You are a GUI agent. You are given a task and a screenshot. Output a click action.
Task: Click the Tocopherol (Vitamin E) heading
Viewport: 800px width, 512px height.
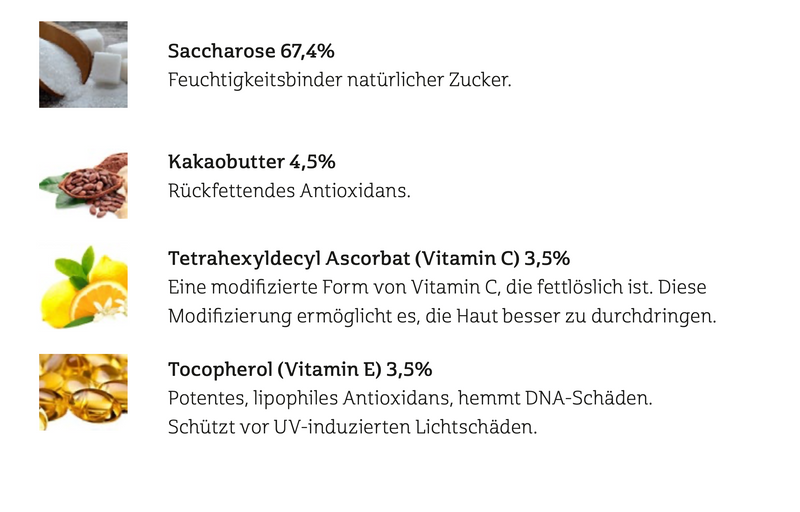(300, 368)
